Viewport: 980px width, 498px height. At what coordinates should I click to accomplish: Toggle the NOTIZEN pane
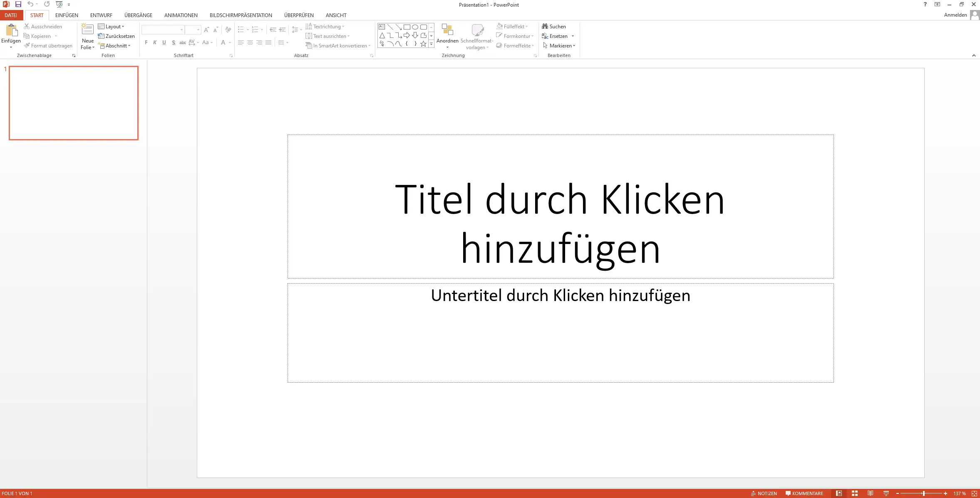(x=764, y=493)
